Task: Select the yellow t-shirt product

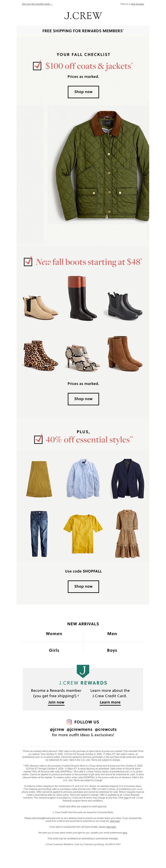Action: (x=83, y=534)
